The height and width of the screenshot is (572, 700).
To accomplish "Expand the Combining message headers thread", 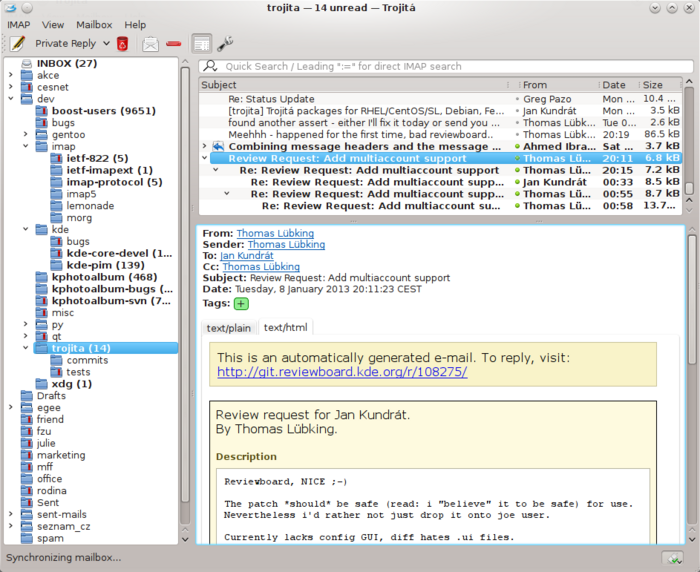I will pos(204,146).
